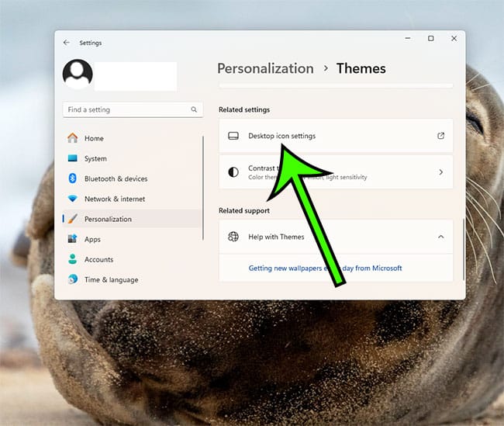Viewport: 504px width, 426px height.
Task: Click the Bluetooth symbol icon
Action: coord(73,178)
